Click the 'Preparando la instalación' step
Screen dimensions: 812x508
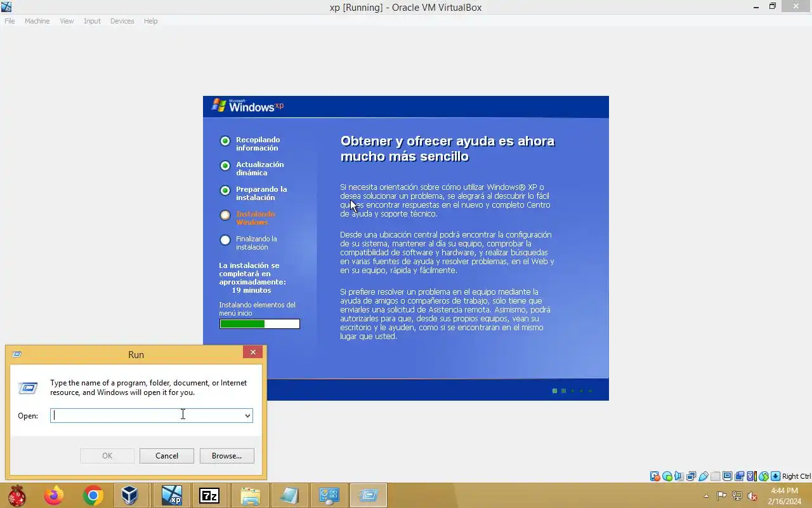pyautogui.click(x=261, y=193)
